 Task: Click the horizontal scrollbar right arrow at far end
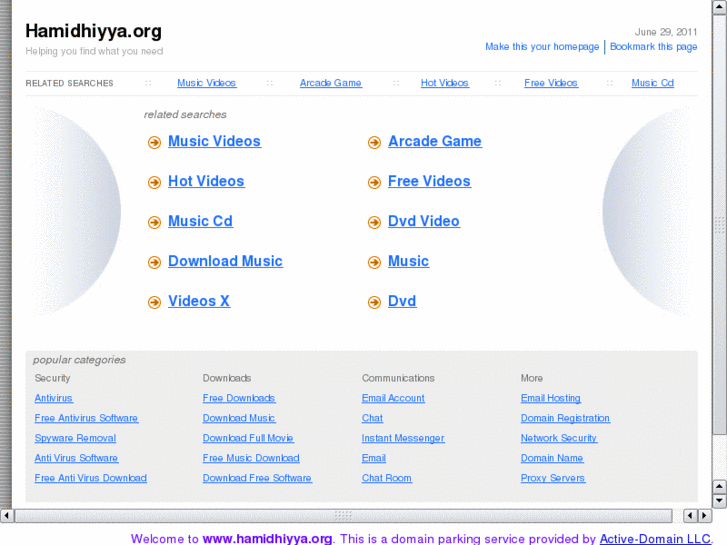click(705, 515)
